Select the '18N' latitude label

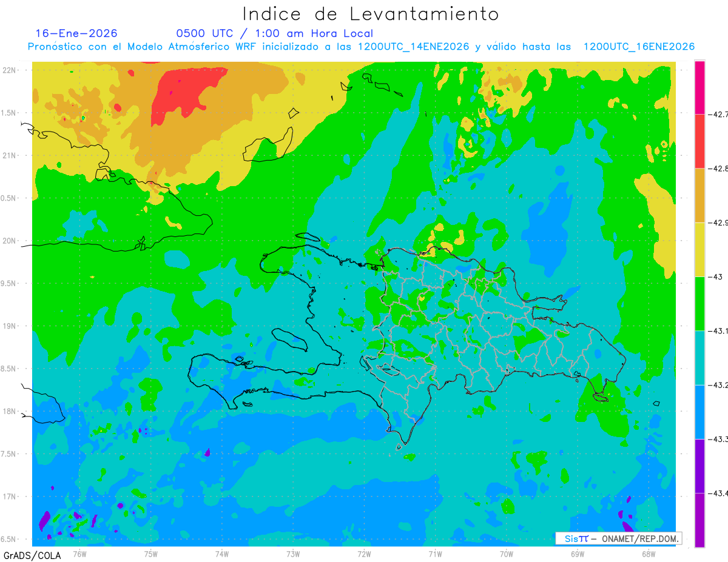pos(9,411)
